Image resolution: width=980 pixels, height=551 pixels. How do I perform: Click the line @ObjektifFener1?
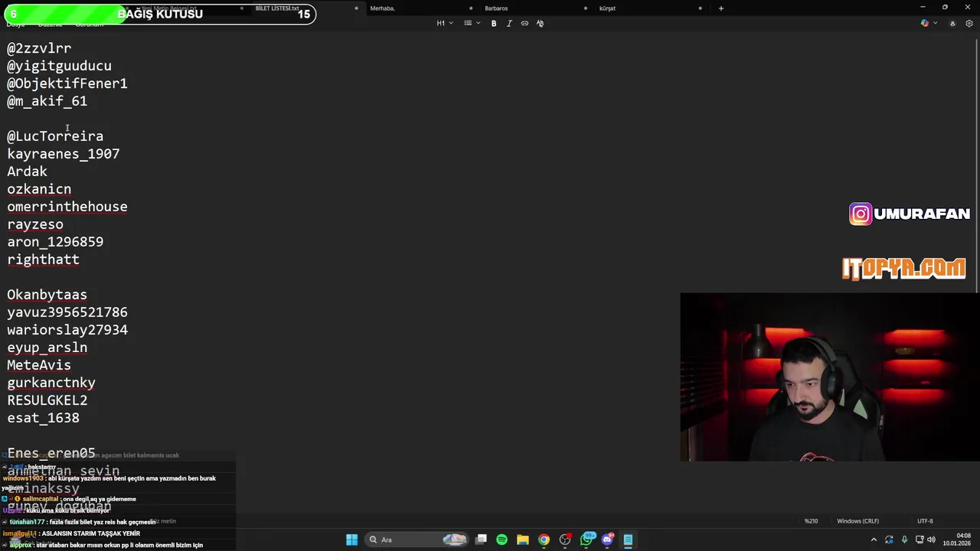point(67,83)
